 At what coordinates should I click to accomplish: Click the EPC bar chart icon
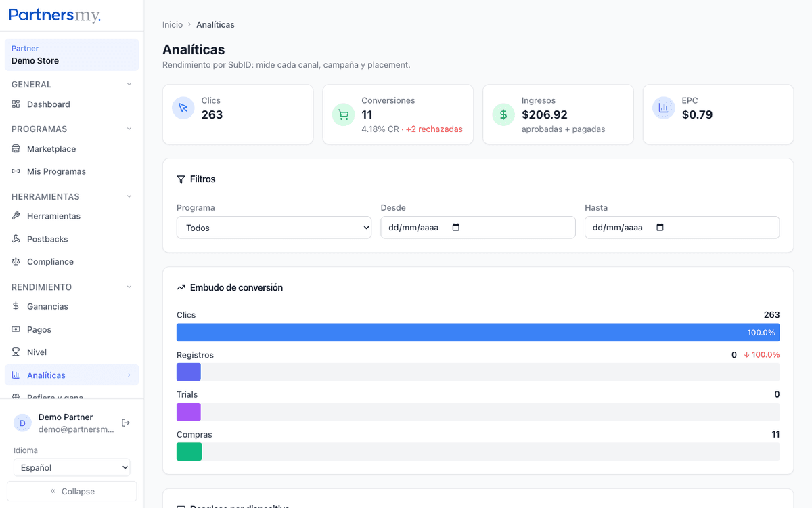[664, 108]
